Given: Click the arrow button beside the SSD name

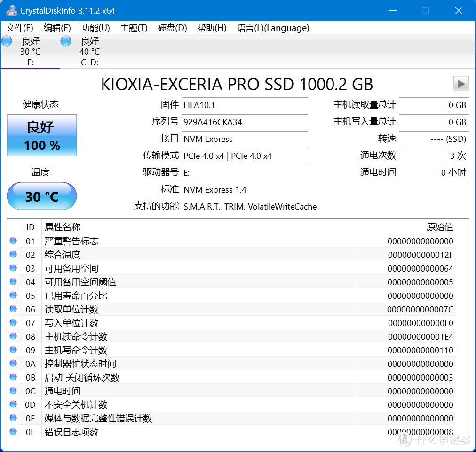Looking at the screenshot, I should (461, 84).
